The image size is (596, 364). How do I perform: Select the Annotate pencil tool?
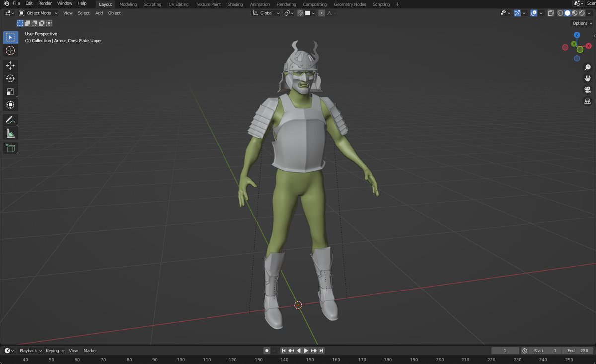click(x=11, y=120)
